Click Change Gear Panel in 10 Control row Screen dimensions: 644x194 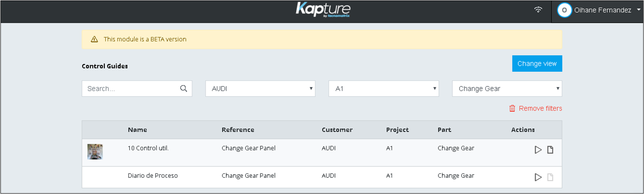(249, 148)
